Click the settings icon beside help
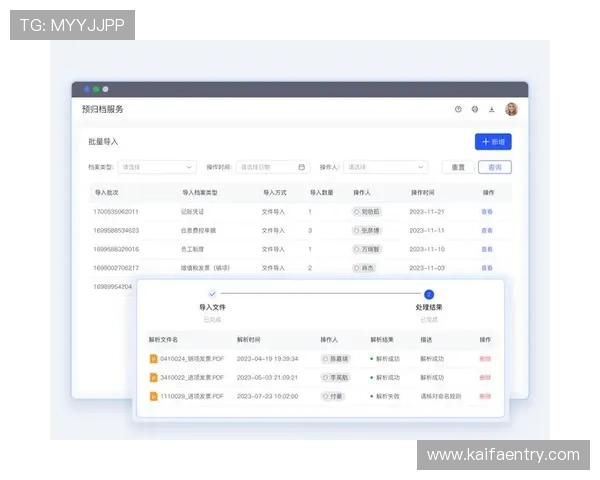Image resolution: width=600 pixels, height=480 pixels. point(474,109)
